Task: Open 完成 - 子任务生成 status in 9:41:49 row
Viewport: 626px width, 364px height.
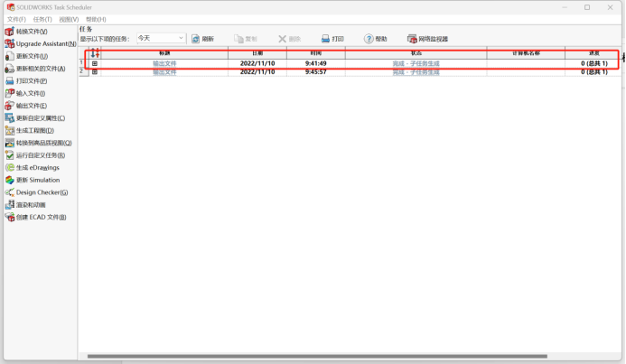Action: pos(416,63)
